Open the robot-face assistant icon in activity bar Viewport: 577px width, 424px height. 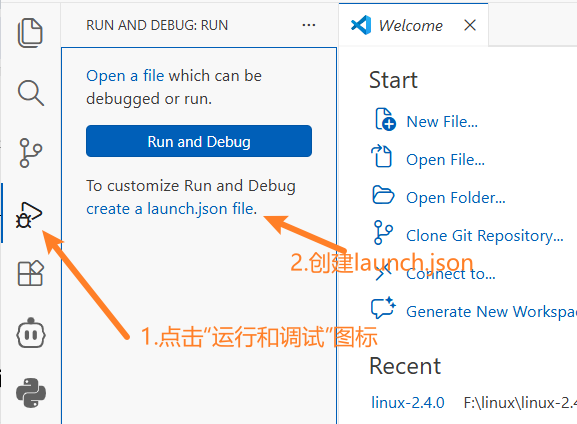click(31, 333)
